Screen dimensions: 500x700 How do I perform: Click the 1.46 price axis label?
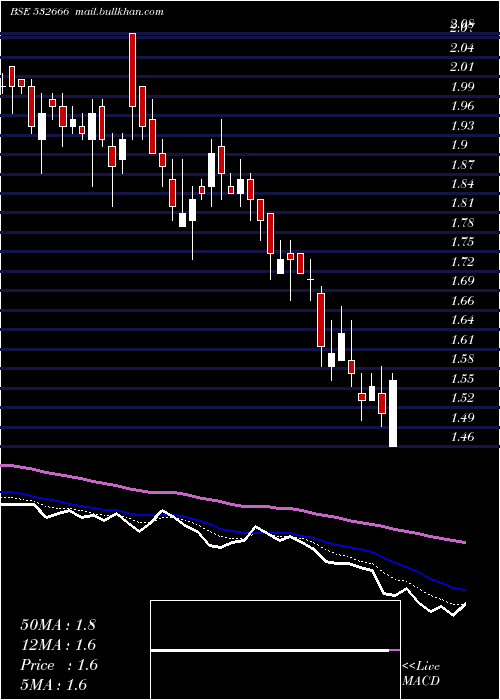point(462,437)
